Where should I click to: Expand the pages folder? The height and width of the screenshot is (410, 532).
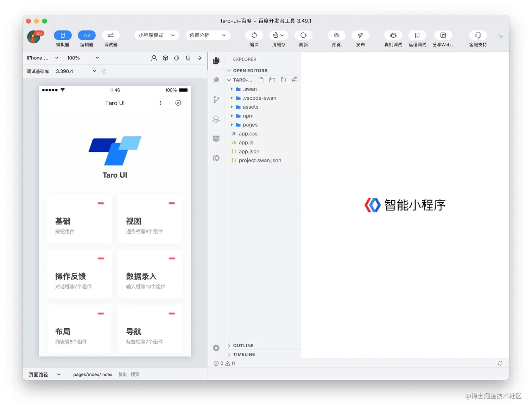pos(262,125)
